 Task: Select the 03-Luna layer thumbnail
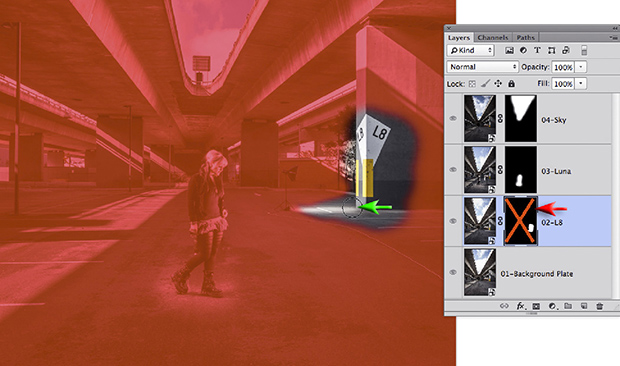coord(480,170)
